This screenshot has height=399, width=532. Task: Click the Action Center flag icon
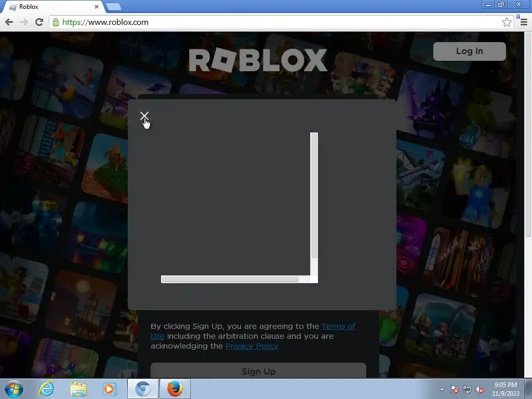(454, 389)
